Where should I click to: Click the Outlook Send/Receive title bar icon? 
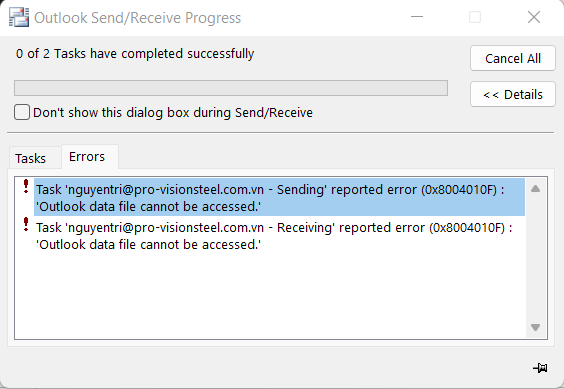[x=19, y=17]
